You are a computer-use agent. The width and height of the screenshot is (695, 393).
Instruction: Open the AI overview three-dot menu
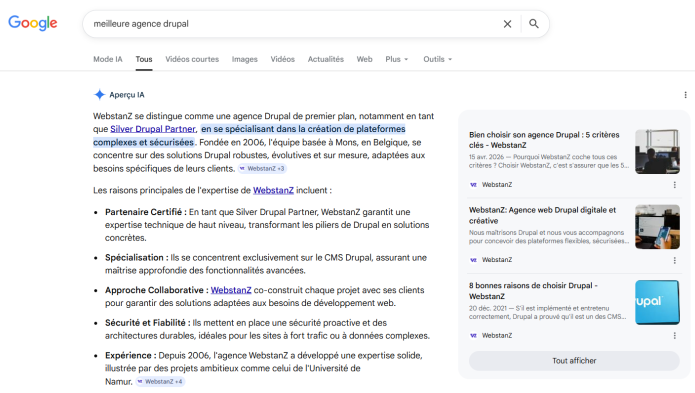point(685,95)
